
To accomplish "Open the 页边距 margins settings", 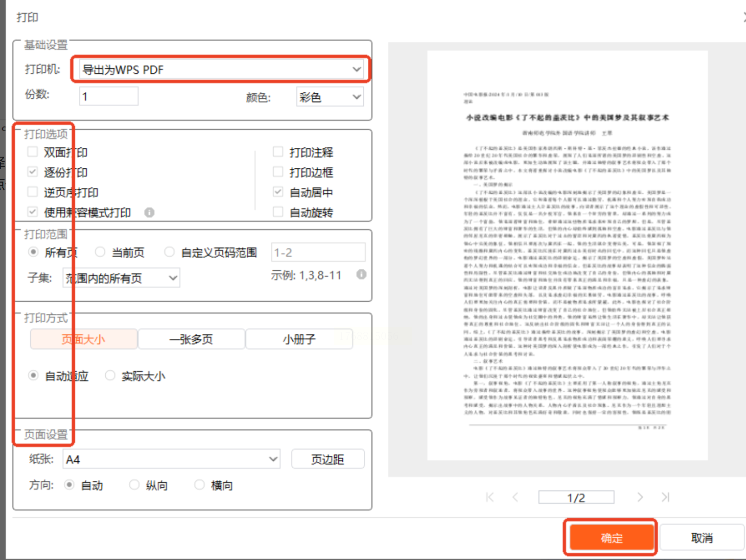I will 328,459.
